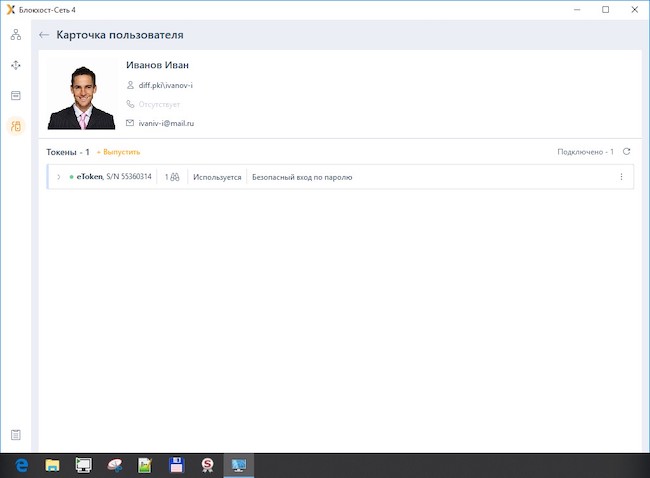Select the highlighted tokens sidebar icon

tap(16, 126)
